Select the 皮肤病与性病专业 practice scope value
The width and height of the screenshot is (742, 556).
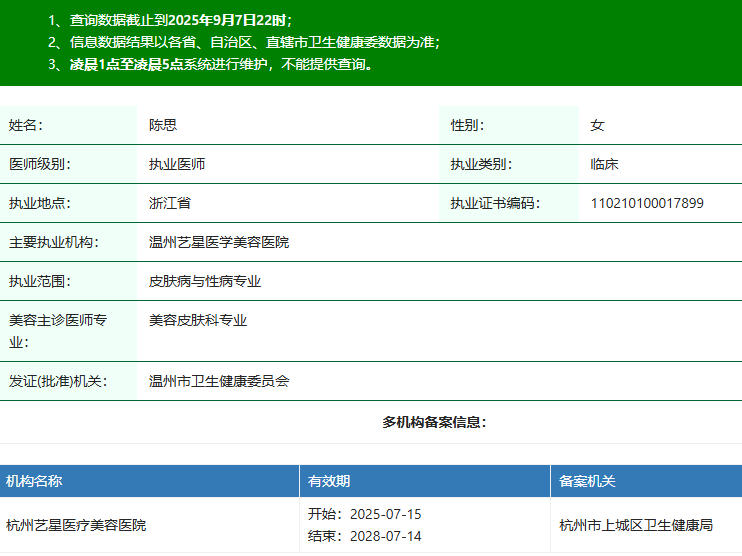click(x=205, y=281)
